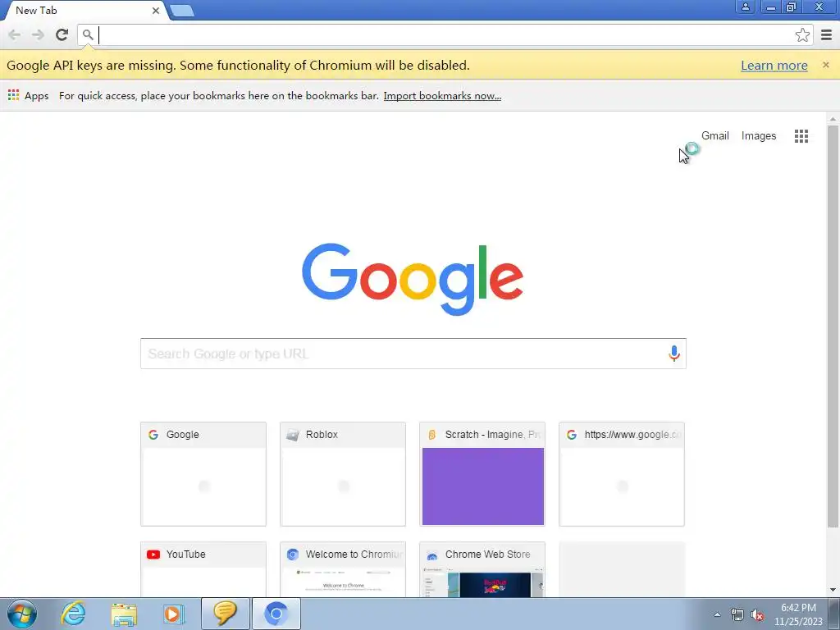Open a new tab with the new tab button
Viewport: 840px width, 630px height.
pyautogui.click(x=182, y=10)
